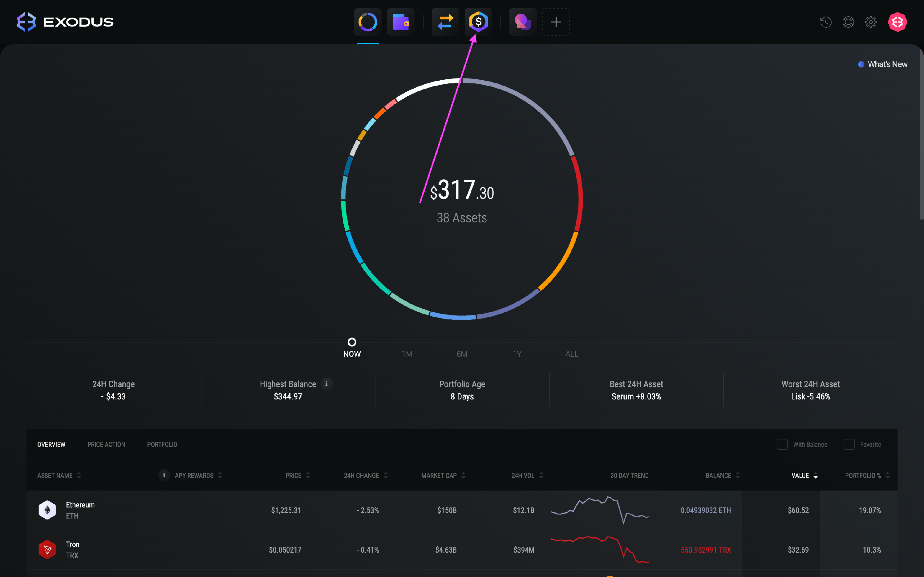Enable the Favorite checkbox
Viewport: 924px width, 577px height.
tap(849, 444)
